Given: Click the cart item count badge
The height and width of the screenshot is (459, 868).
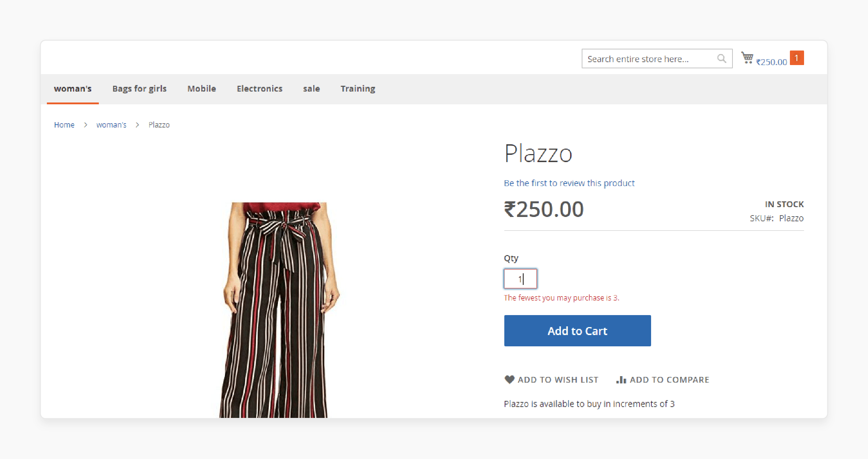Looking at the screenshot, I should (796, 58).
